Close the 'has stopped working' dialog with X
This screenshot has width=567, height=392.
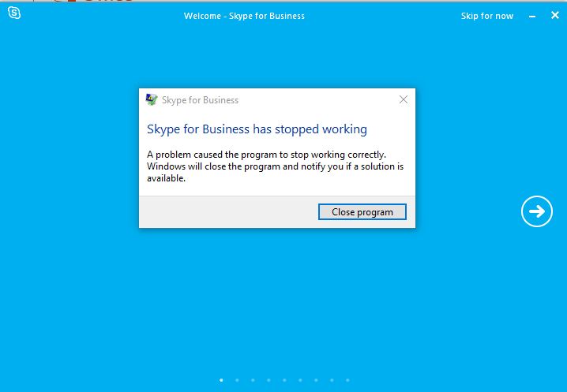coord(404,99)
